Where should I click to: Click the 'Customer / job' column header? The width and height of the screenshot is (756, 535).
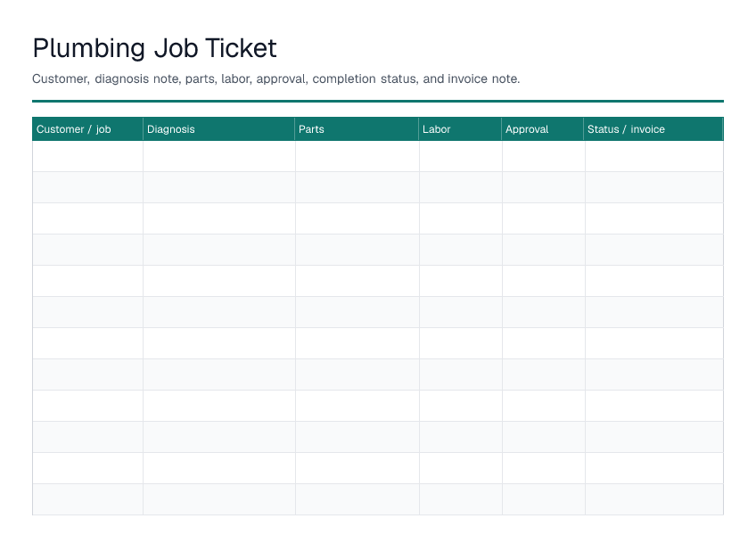point(87,128)
